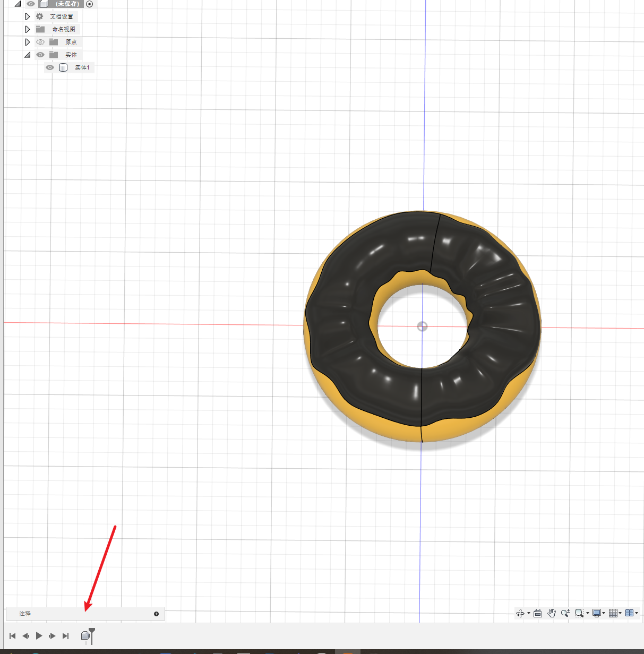
Task: Click the Viewports layout icon
Action: [x=630, y=613]
